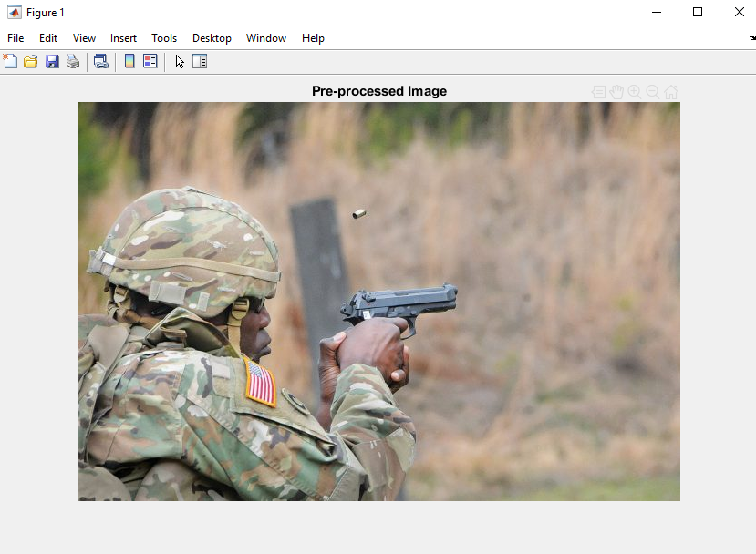Open the Insert menu
The width and height of the screenshot is (756, 554).
tap(123, 38)
